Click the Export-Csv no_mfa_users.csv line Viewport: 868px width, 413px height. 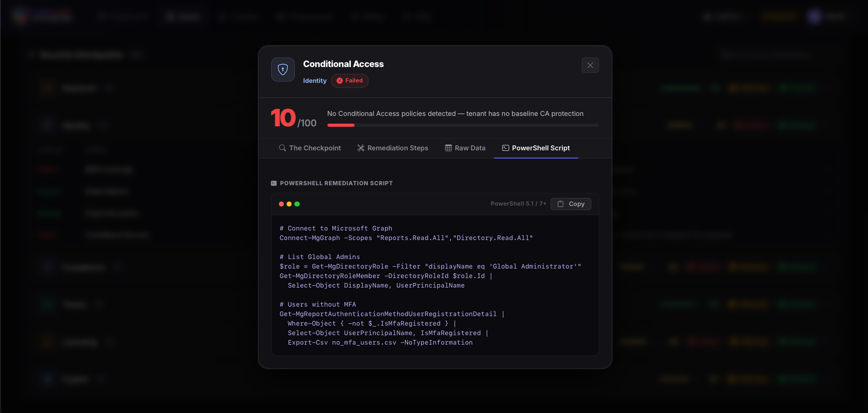coord(380,343)
